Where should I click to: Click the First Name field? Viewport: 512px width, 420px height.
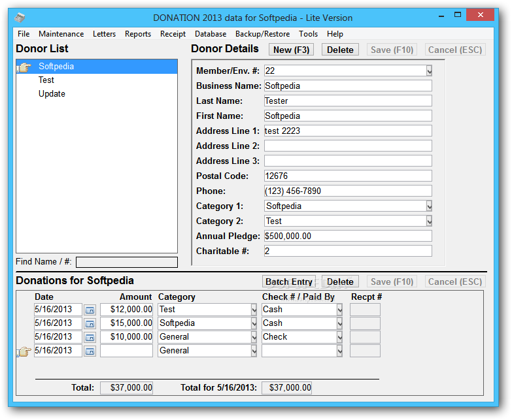tap(348, 116)
